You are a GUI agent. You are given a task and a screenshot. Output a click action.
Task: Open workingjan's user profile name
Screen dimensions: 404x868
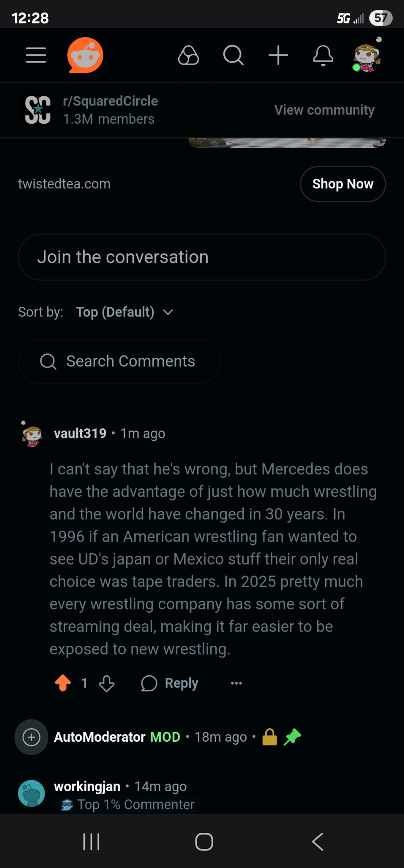coord(87,786)
